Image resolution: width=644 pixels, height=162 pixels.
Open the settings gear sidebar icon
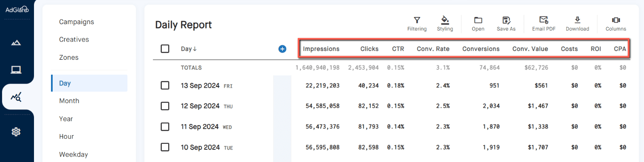point(16,132)
